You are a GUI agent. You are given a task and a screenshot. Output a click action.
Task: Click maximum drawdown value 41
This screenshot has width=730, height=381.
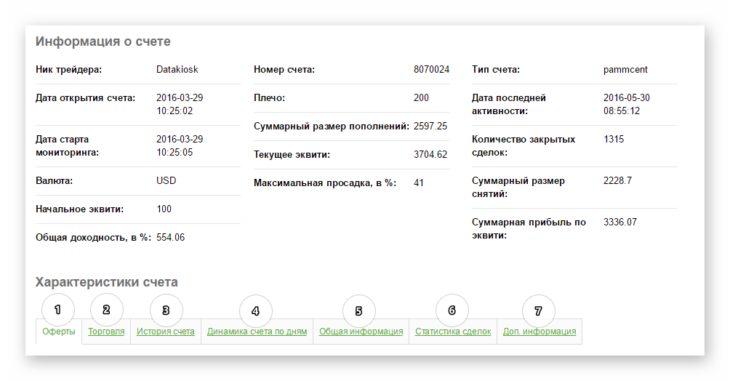coord(419,183)
